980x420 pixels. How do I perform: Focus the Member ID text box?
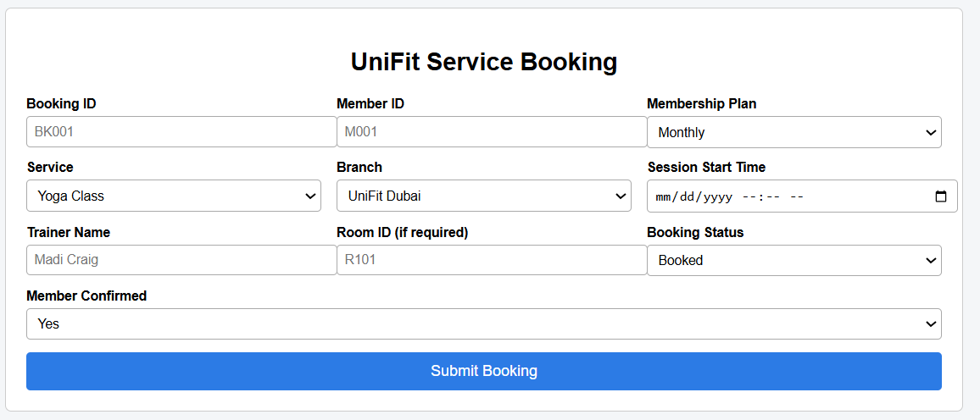click(x=492, y=132)
